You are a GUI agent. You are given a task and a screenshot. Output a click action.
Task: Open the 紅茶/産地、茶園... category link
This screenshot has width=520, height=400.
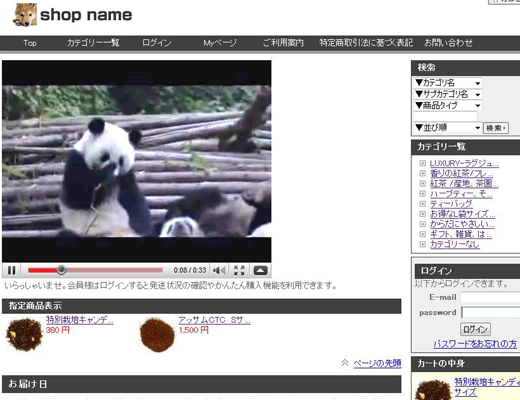coord(464,183)
